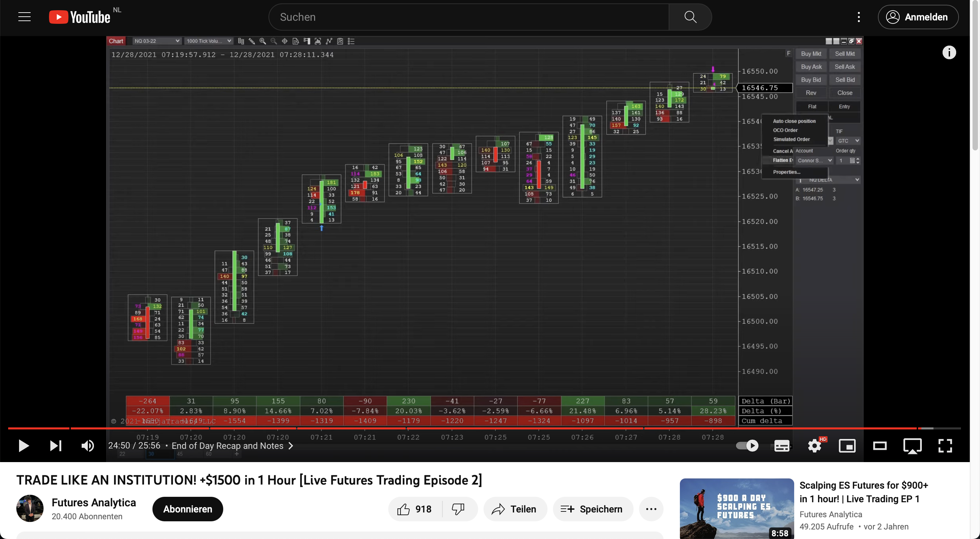Click the Abonnieren subscribe button
The image size is (980, 539).
tap(187, 509)
